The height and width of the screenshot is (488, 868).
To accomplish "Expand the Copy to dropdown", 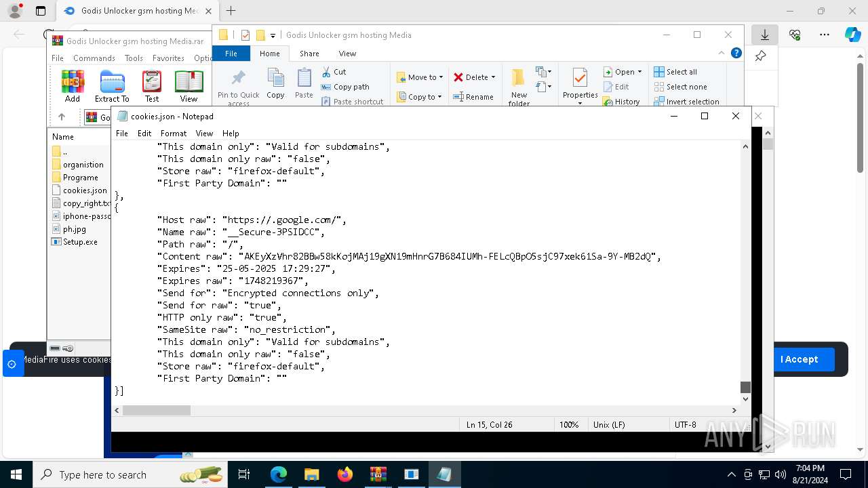I will [440, 97].
